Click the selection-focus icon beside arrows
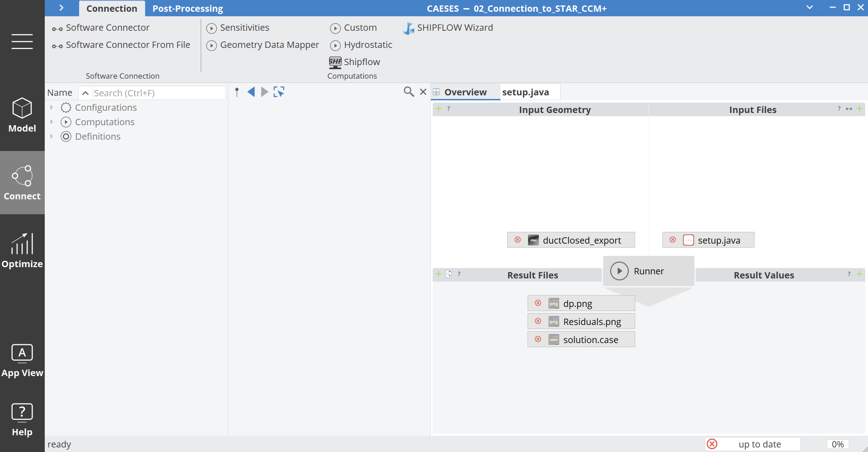Screen dimensions: 868x452 pyautogui.click(x=279, y=92)
